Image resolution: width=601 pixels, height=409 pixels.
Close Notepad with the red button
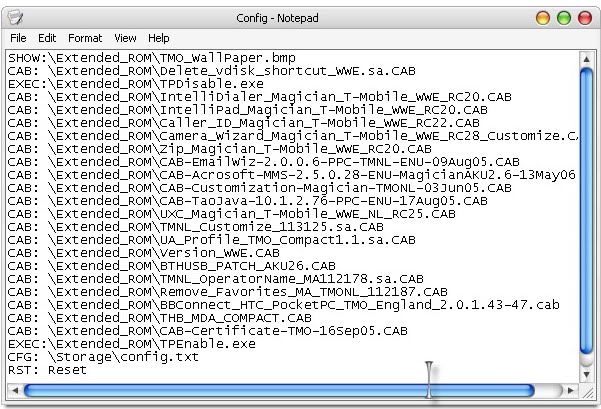585,18
